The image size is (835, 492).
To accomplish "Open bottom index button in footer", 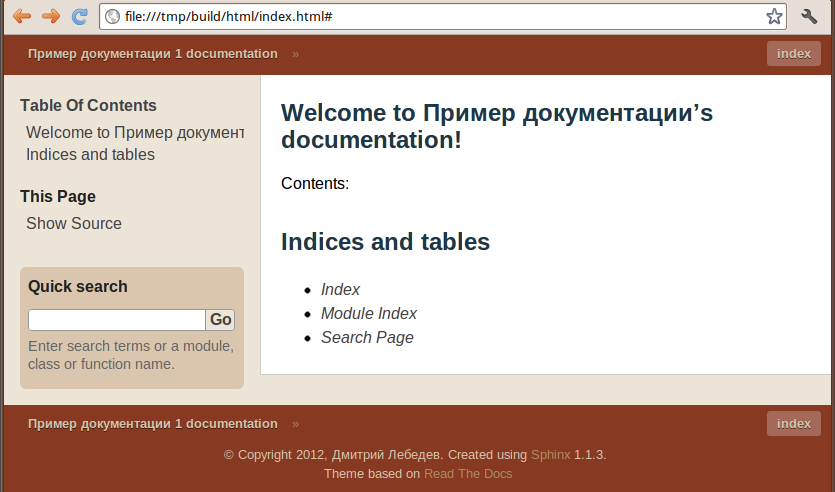I will click(x=793, y=424).
